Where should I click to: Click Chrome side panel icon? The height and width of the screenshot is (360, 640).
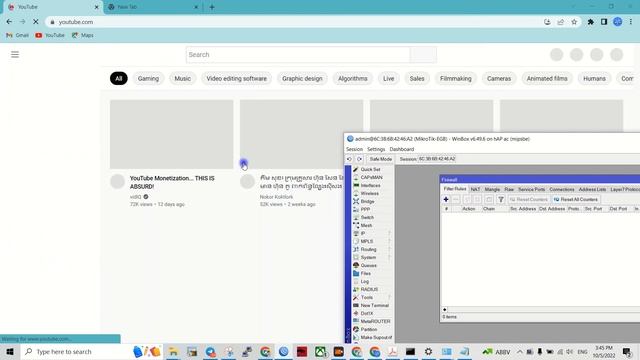tap(604, 22)
